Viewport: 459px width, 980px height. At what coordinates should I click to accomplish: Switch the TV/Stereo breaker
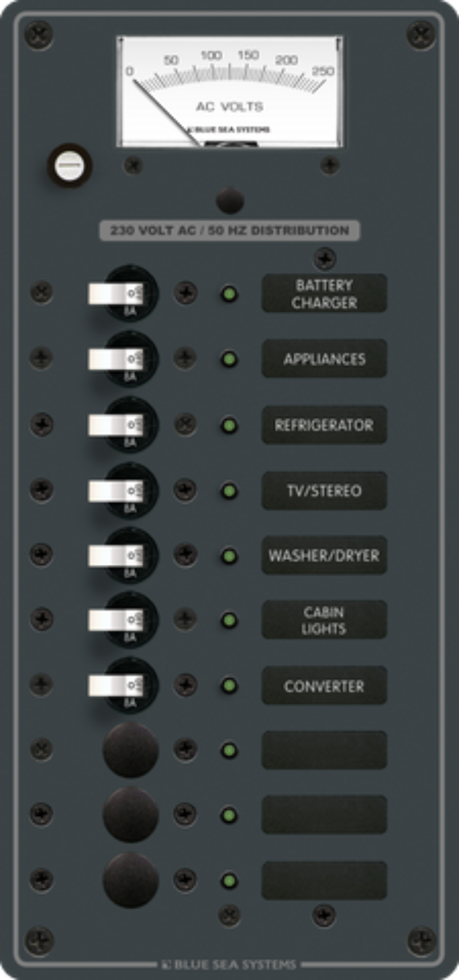(116, 491)
